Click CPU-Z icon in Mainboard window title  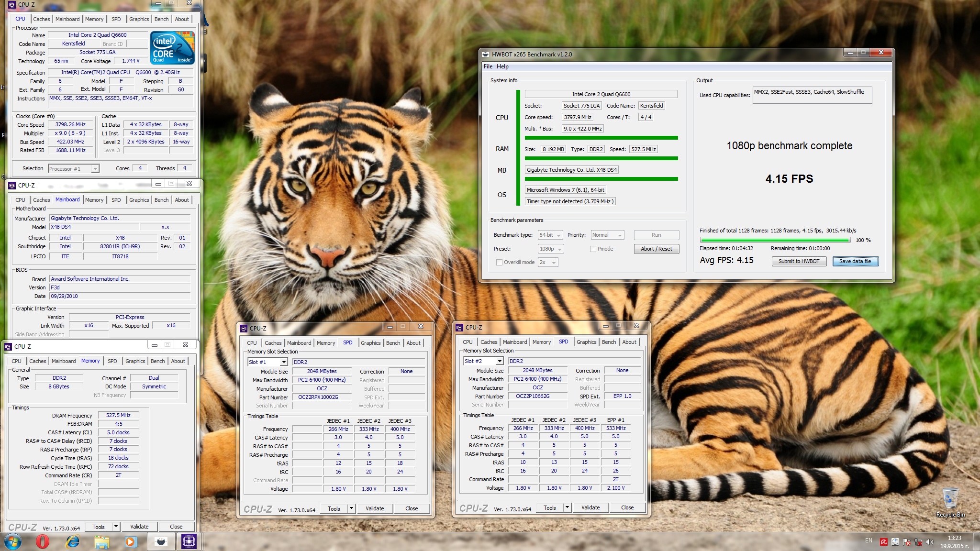[x=12, y=185]
